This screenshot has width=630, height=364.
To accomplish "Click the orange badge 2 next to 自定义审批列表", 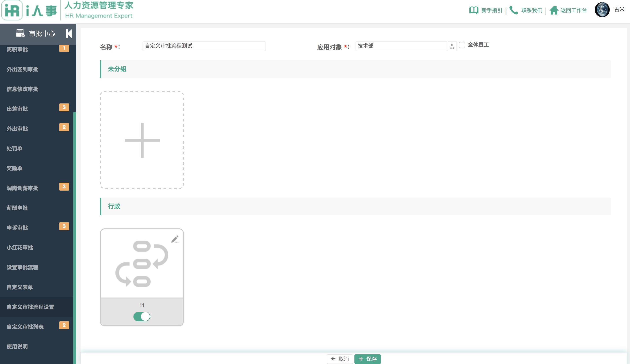I will coord(64,325).
